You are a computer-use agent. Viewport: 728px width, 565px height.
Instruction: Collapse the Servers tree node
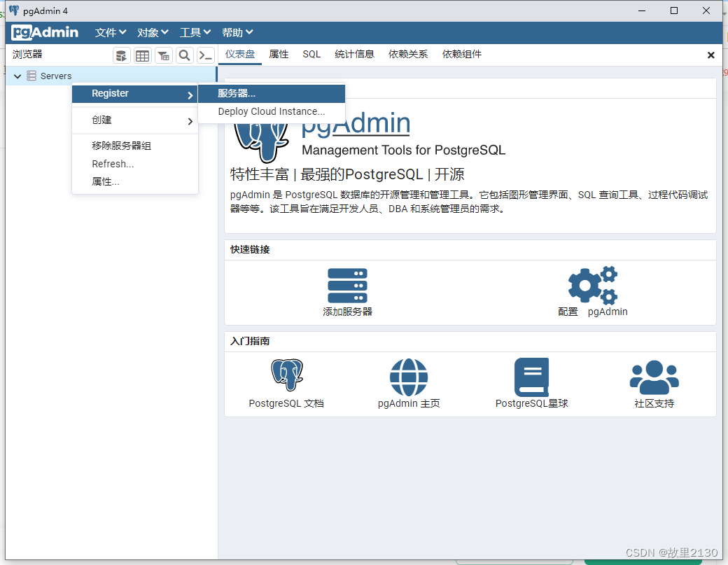click(16, 76)
